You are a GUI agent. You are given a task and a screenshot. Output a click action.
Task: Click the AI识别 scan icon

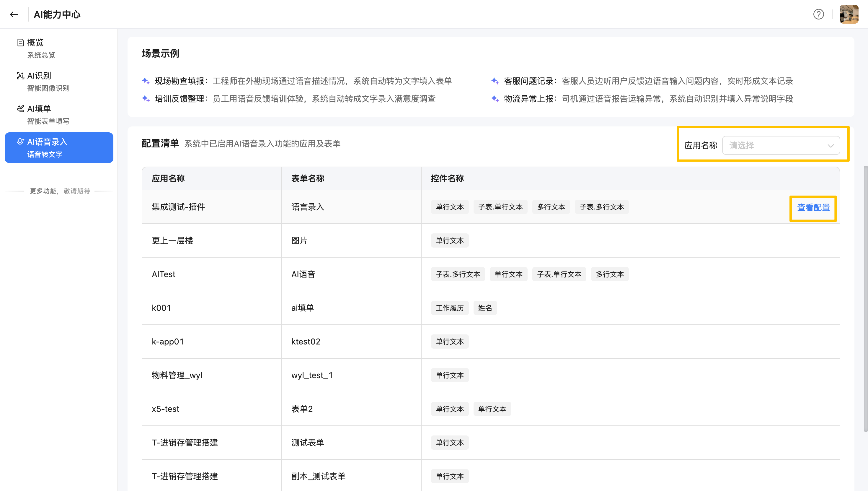click(x=21, y=76)
